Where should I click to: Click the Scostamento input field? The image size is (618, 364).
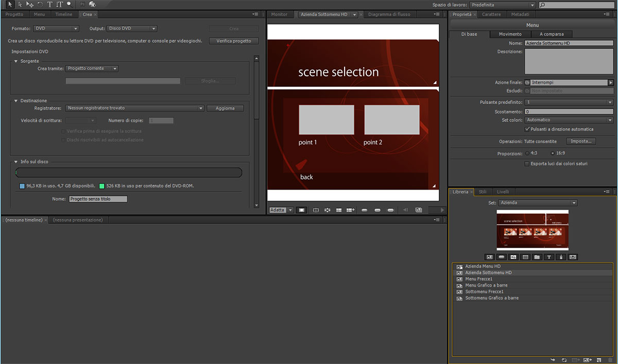[x=569, y=111]
